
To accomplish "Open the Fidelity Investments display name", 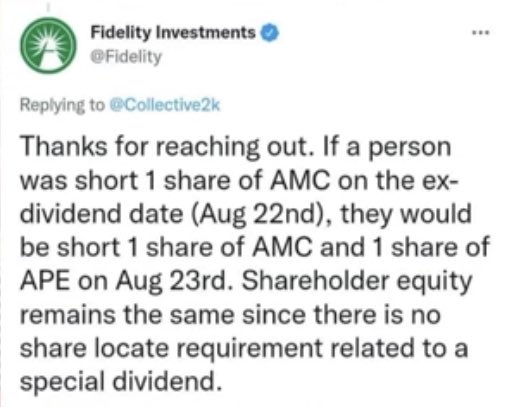I will click(172, 33).
